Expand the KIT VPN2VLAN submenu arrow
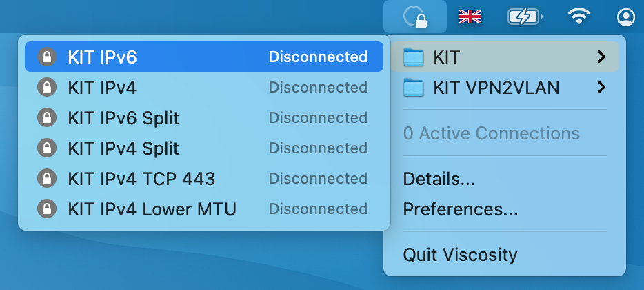This screenshot has height=290, width=644. [x=601, y=88]
